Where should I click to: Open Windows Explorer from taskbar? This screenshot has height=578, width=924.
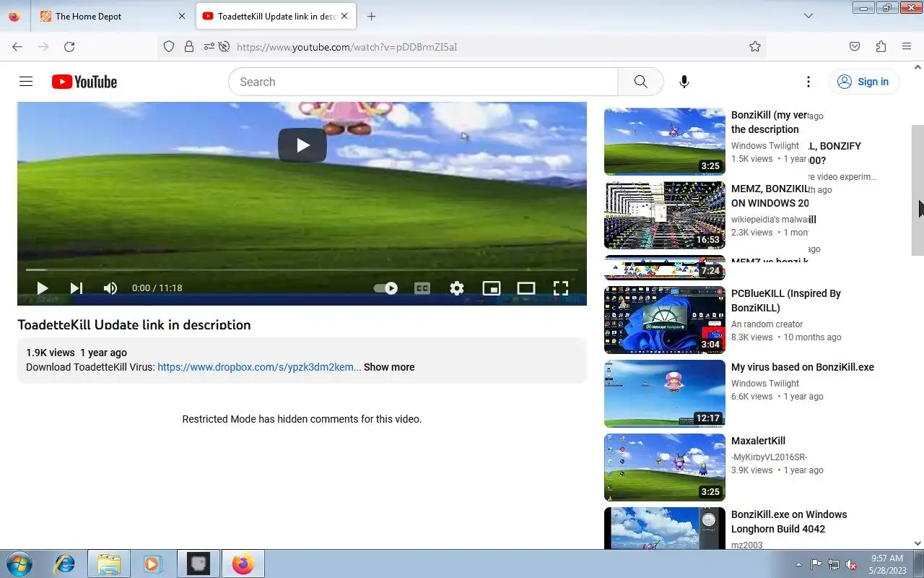click(108, 564)
